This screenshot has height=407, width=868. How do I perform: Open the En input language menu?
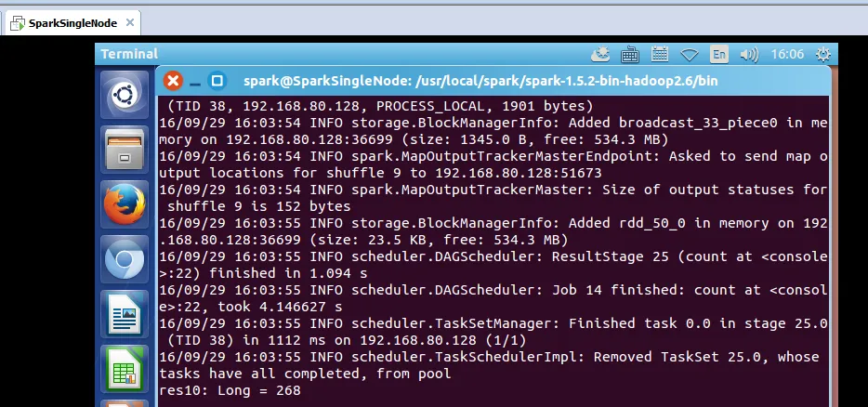[x=719, y=54]
